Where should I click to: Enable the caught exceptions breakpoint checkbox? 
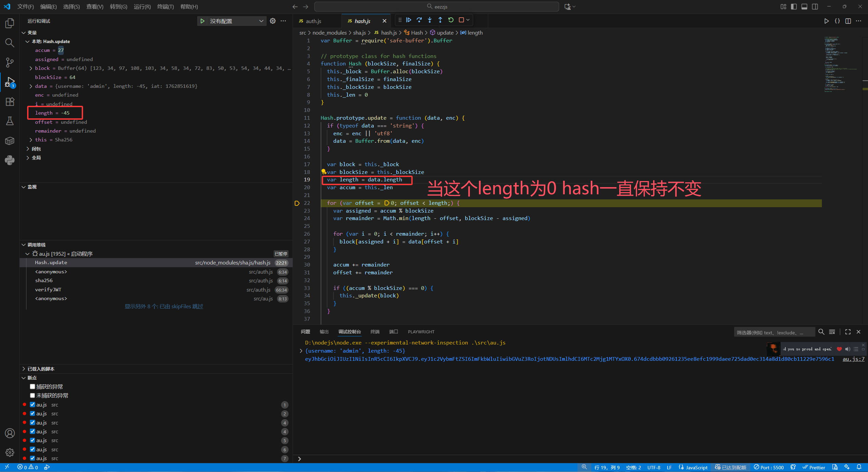(33, 387)
